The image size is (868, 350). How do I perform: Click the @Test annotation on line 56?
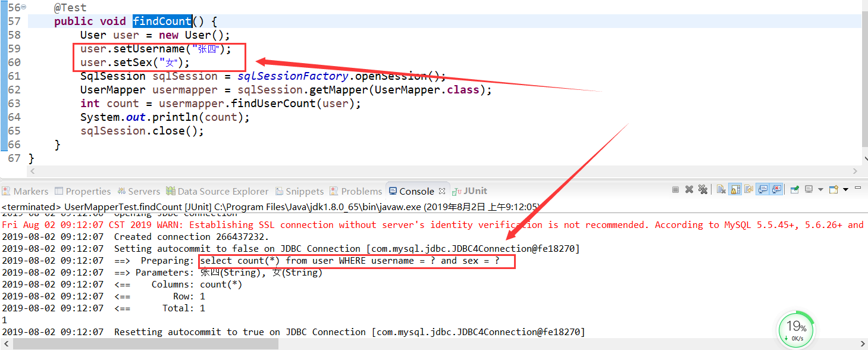click(70, 8)
